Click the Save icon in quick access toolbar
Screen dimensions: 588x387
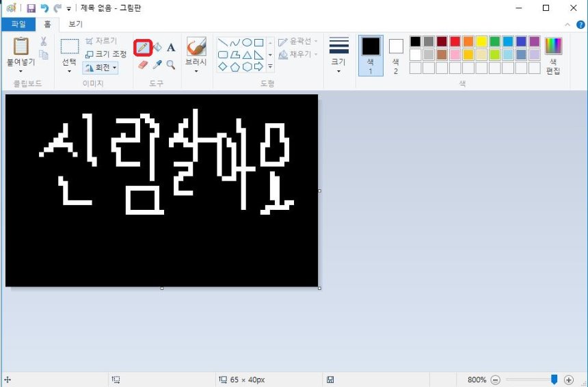tap(31, 8)
